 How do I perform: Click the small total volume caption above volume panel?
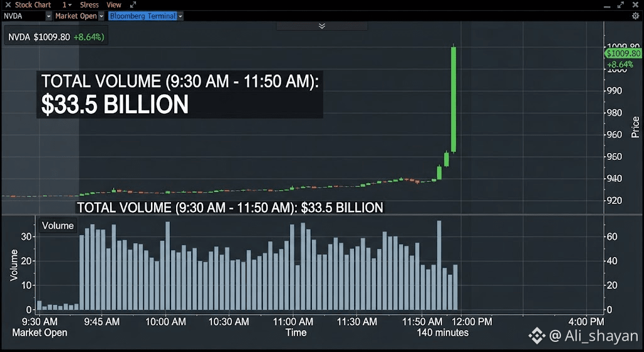(x=230, y=208)
